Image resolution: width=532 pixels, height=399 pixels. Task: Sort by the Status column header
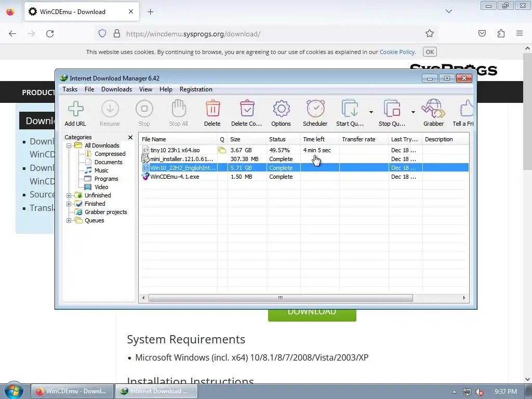[x=283, y=139]
